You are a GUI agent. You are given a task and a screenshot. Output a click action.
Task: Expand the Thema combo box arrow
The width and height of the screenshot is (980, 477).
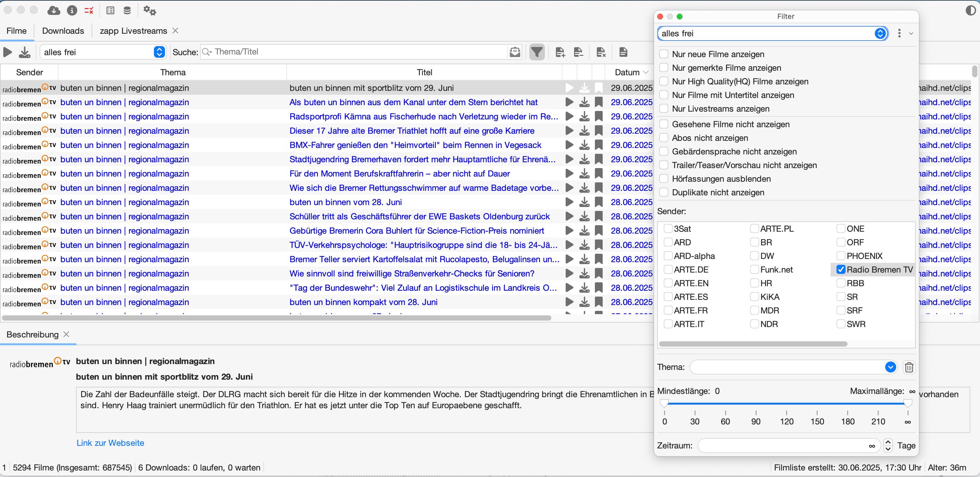890,367
